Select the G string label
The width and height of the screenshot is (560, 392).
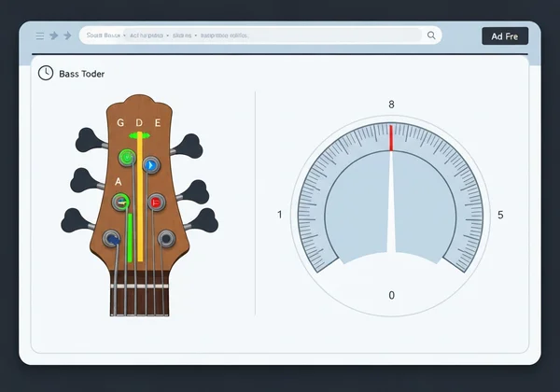click(x=119, y=122)
